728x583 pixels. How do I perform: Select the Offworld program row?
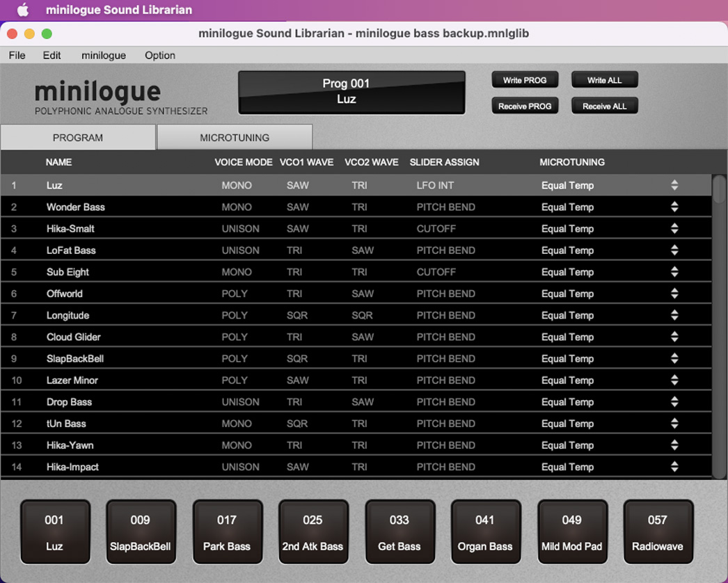[356, 294]
